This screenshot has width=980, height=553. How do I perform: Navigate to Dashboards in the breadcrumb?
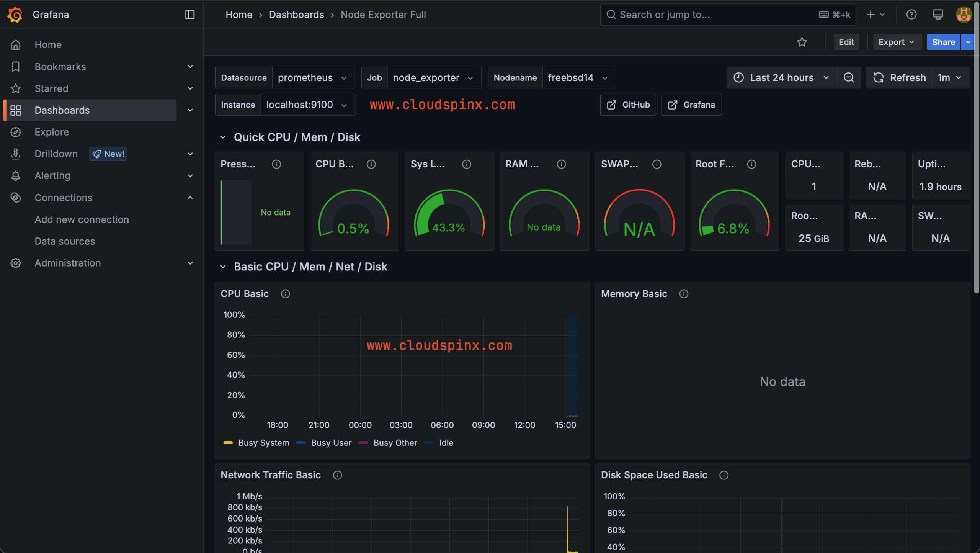tap(297, 15)
